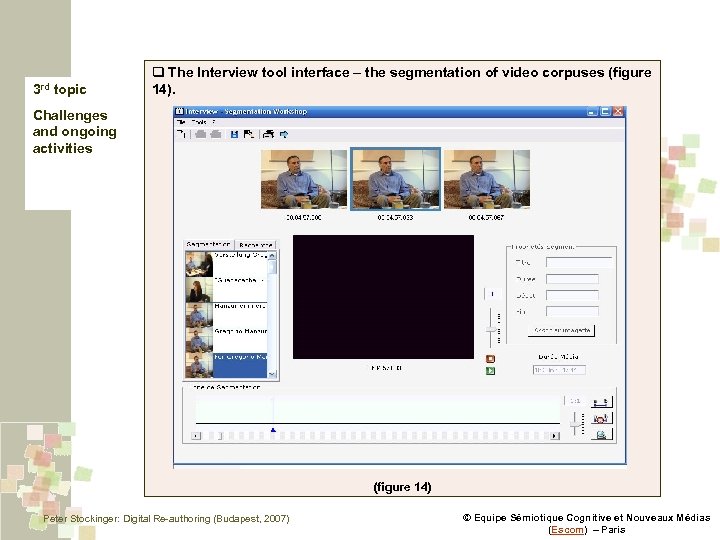This screenshot has height=540, width=720.
Task: Select the frame thumbnail at 00:04:57.000
Action: point(304,180)
